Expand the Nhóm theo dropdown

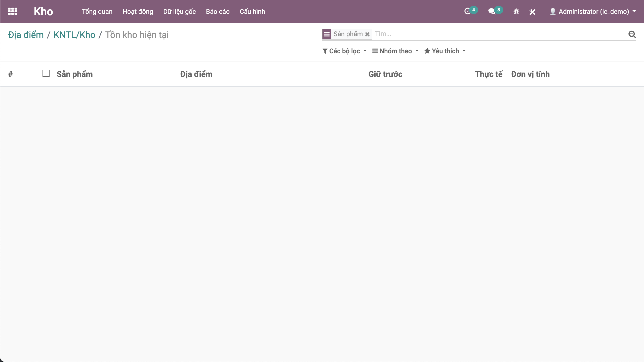point(395,51)
